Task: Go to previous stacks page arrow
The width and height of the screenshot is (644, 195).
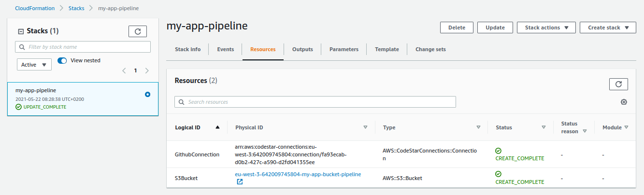Action: pos(124,70)
